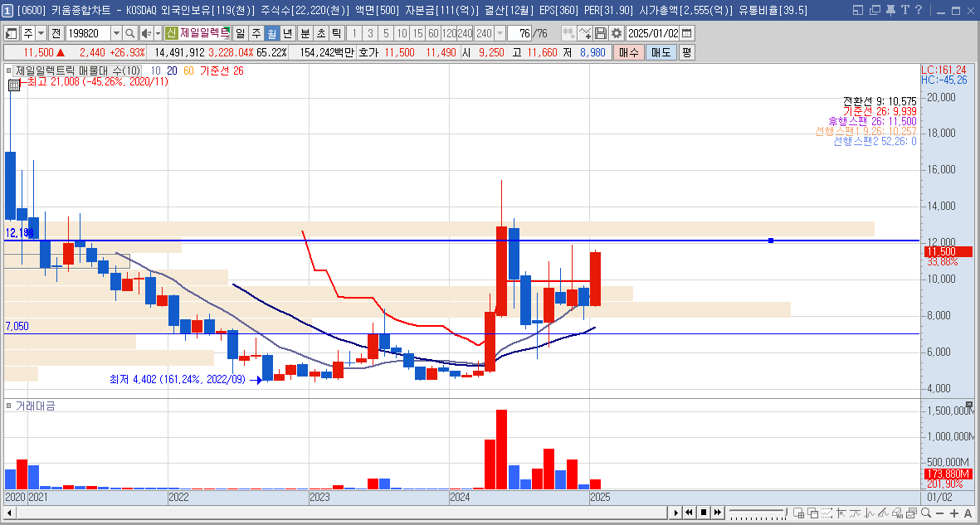Click the bottom axis arrow icon
Image resolution: width=980 pixels, height=525 pixels.
[x=841, y=513]
